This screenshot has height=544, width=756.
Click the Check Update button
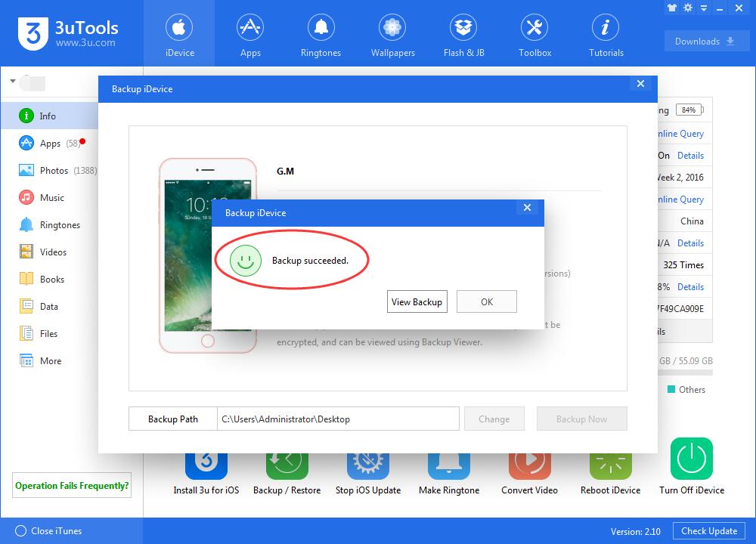tap(709, 531)
